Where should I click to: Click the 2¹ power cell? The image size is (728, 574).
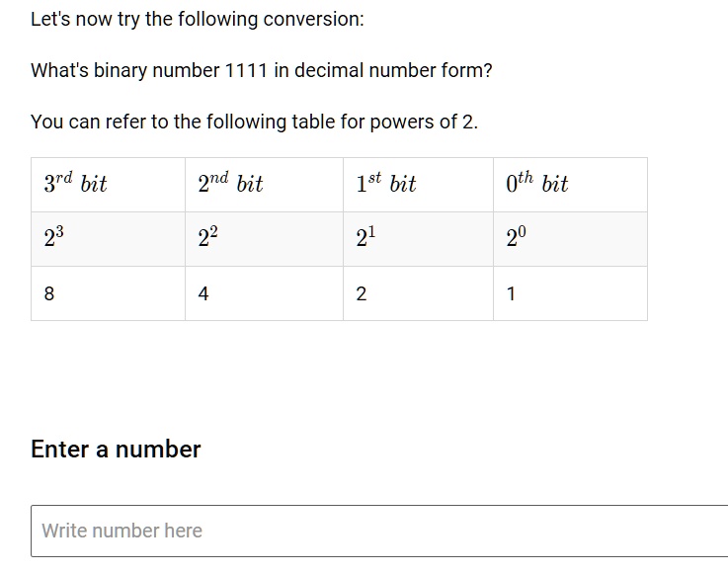365,238
